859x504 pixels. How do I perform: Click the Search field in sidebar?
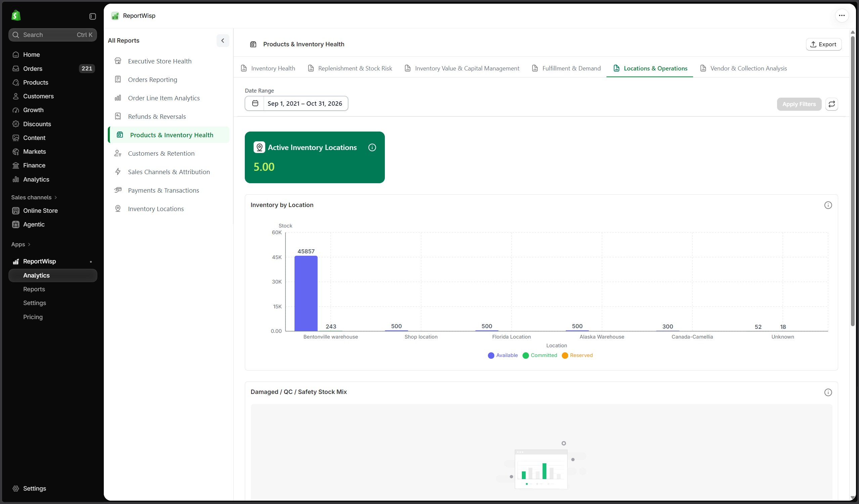click(53, 35)
